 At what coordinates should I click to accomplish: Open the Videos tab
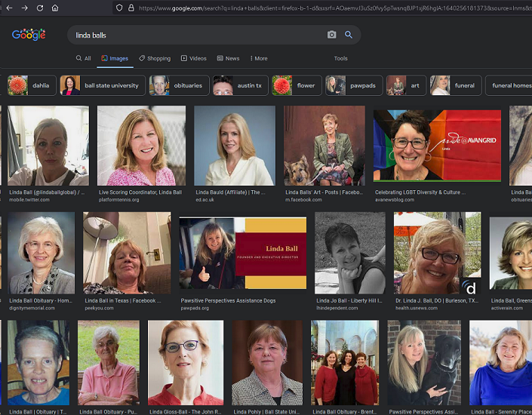(x=194, y=58)
